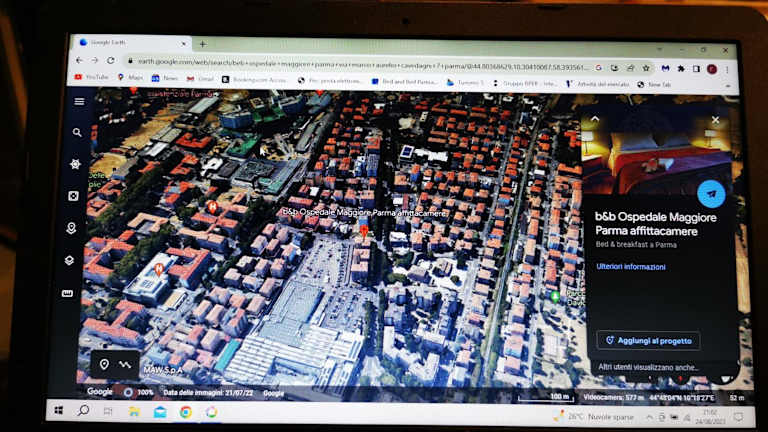
Task: Open Voyager ship-wheel icon
Action: pyautogui.click(x=76, y=164)
